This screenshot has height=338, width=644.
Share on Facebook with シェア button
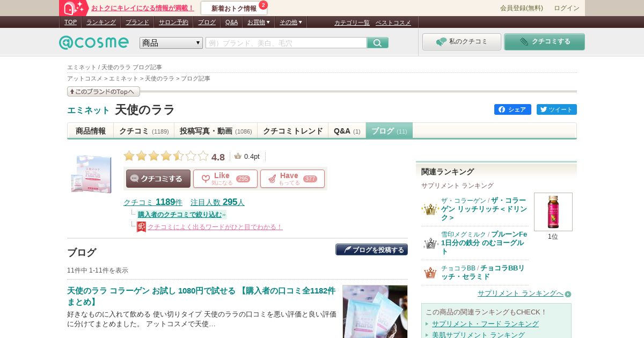tap(513, 109)
